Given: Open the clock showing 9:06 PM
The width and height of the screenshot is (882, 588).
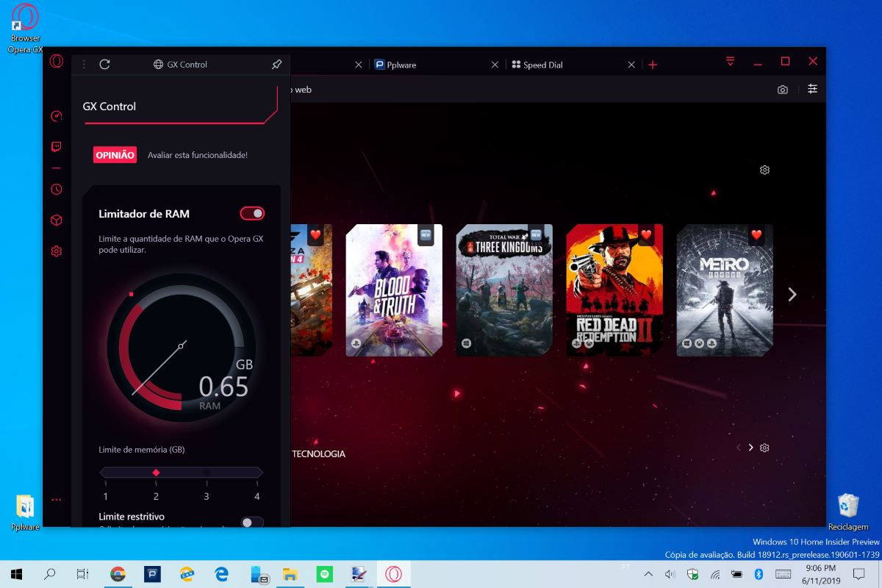Looking at the screenshot, I should (820, 574).
